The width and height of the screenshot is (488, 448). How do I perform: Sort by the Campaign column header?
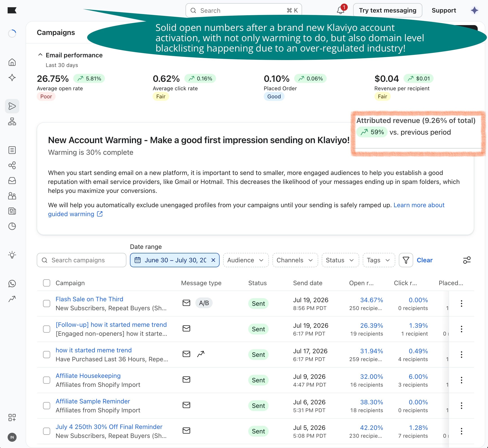pyautogui.click(x=70, y=283)
